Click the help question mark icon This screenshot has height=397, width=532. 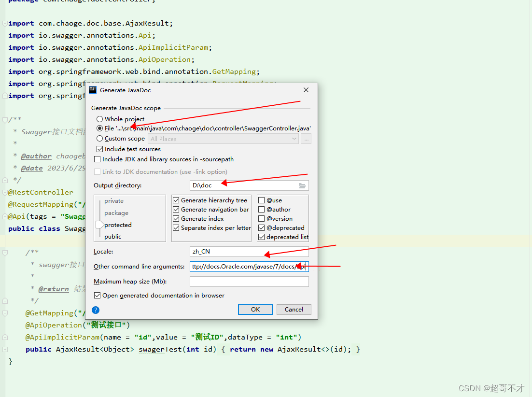click(96, 310)
